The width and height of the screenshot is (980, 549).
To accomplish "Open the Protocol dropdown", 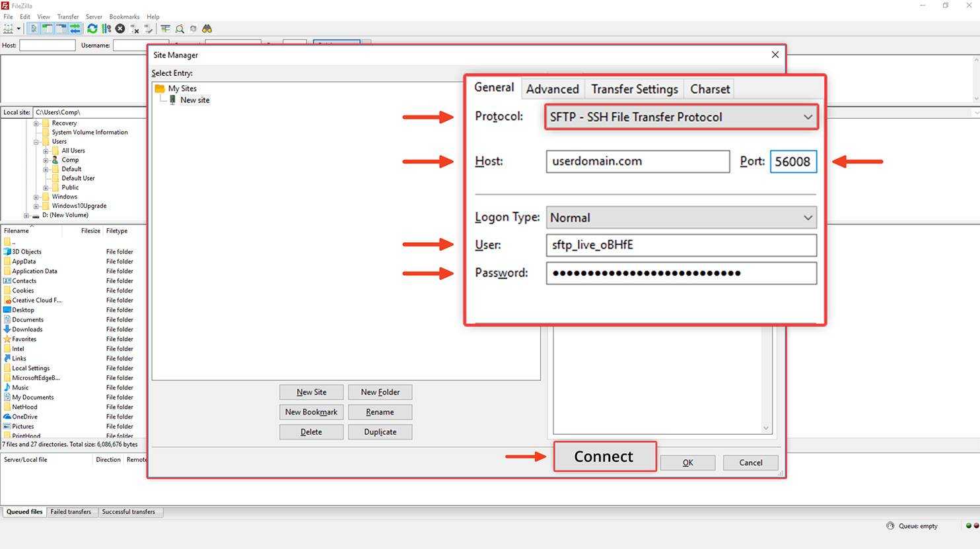I will (x=681, y=117).
